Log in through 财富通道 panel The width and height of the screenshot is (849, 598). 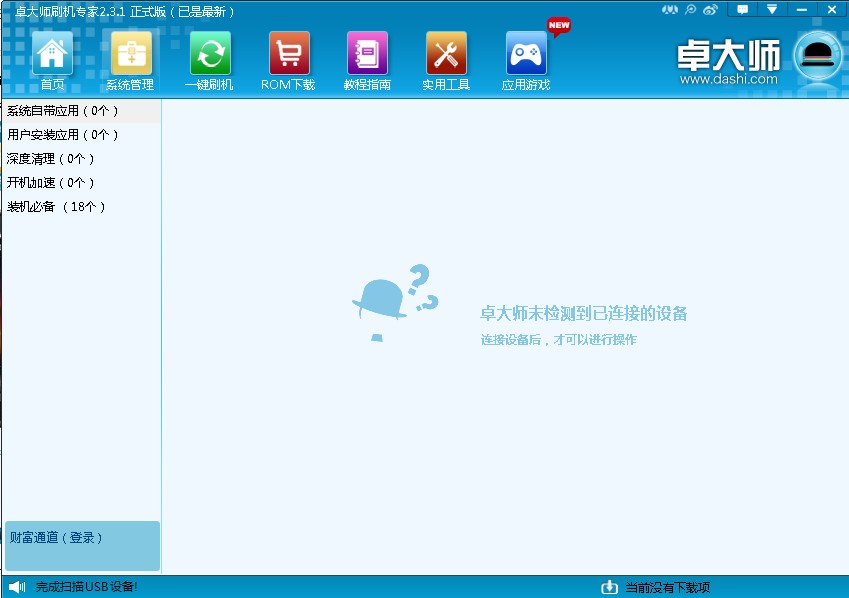(55, 536)
